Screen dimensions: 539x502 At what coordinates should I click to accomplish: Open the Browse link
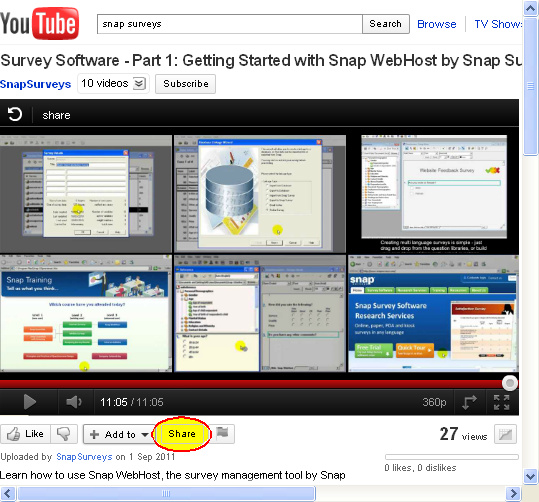437,24
